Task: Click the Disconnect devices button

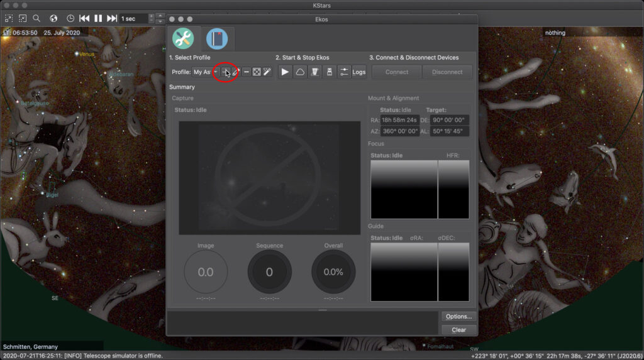Action: click(x=447, y=72)
